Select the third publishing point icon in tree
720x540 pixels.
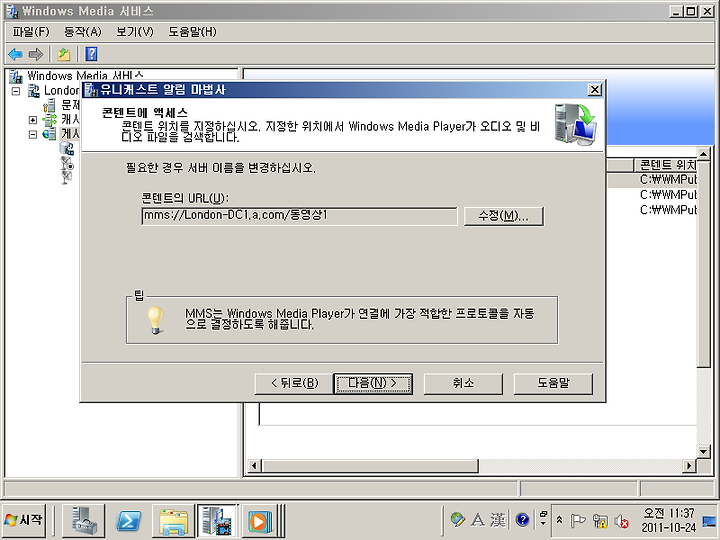coord(67,177)
